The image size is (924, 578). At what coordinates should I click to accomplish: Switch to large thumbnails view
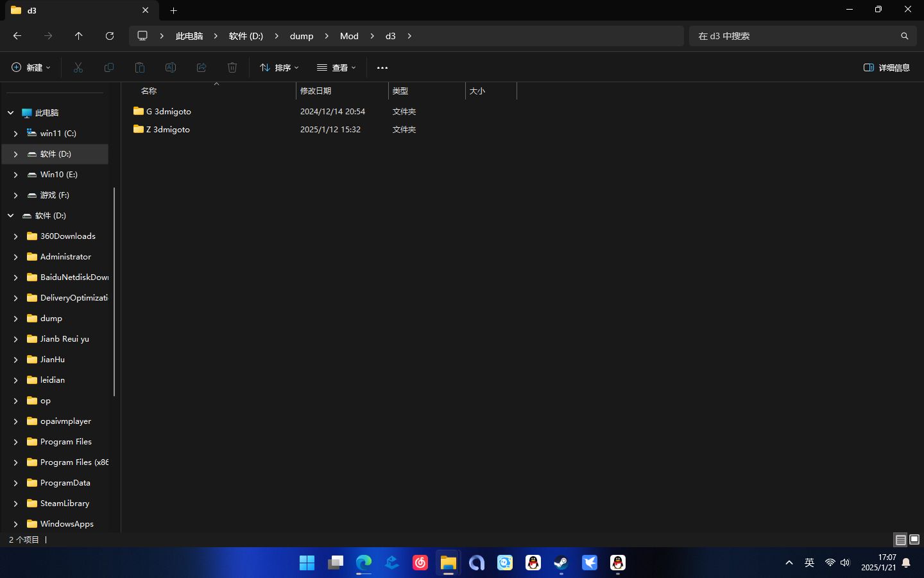914,539
